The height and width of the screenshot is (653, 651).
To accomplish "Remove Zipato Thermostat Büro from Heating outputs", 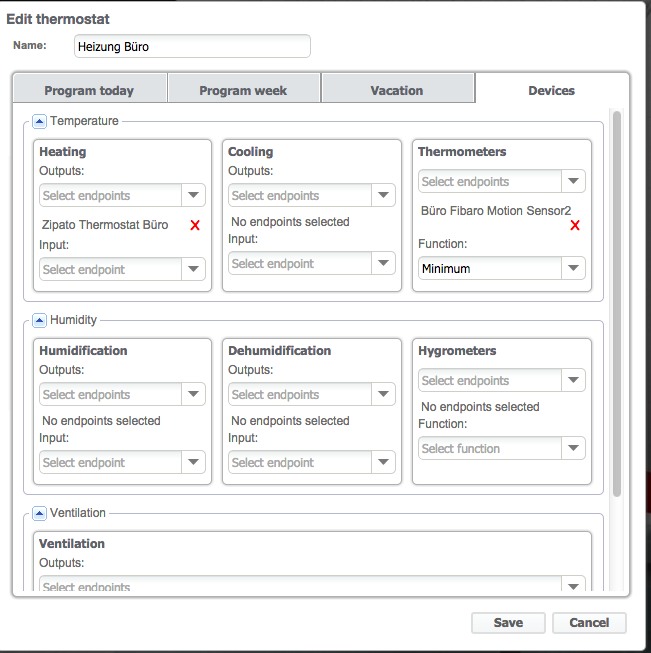I will click(x=195, y=225).
